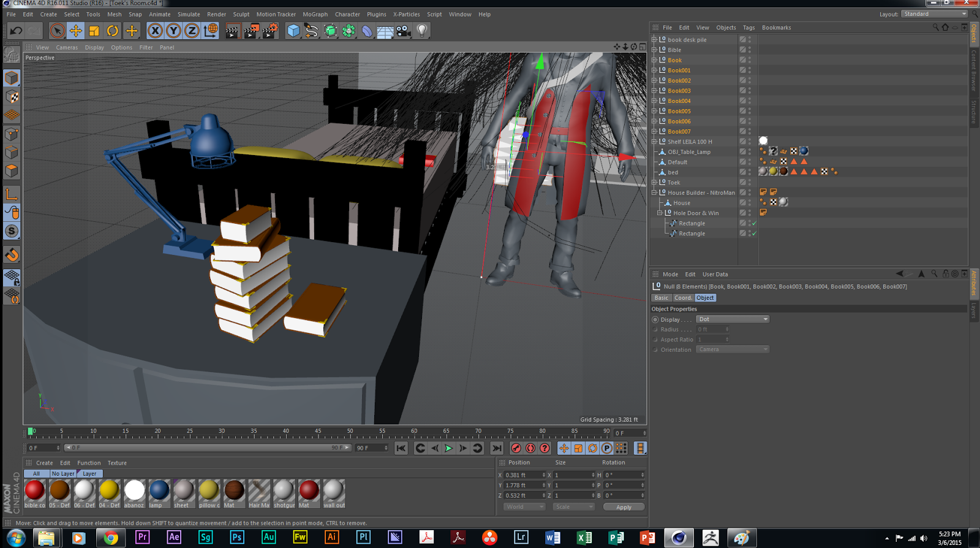
Task: Play the animation forward
Action: pos(448,448)
